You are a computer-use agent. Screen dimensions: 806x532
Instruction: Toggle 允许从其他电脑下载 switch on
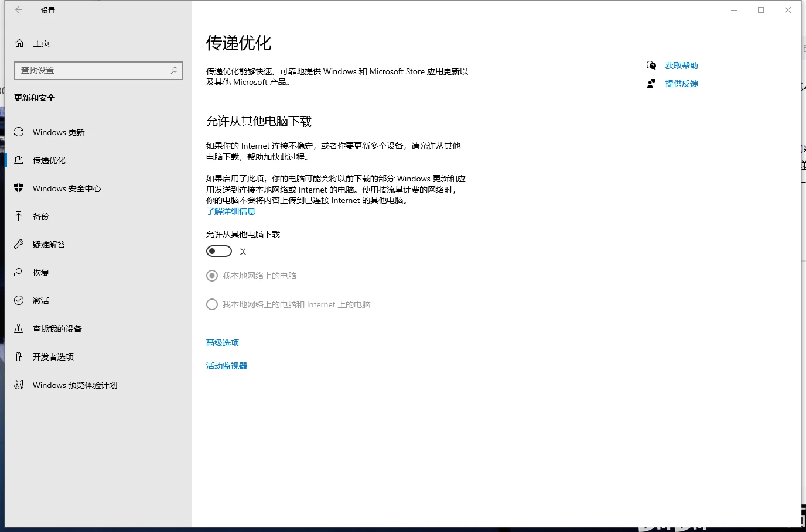219,251
